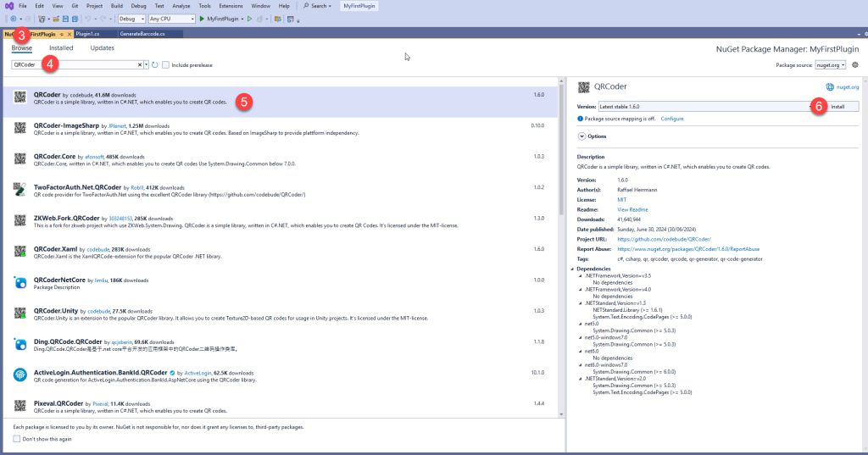The width and height of the screenshot is (868, 455).
Task: Expand the Options section
Action: point(581,136)
